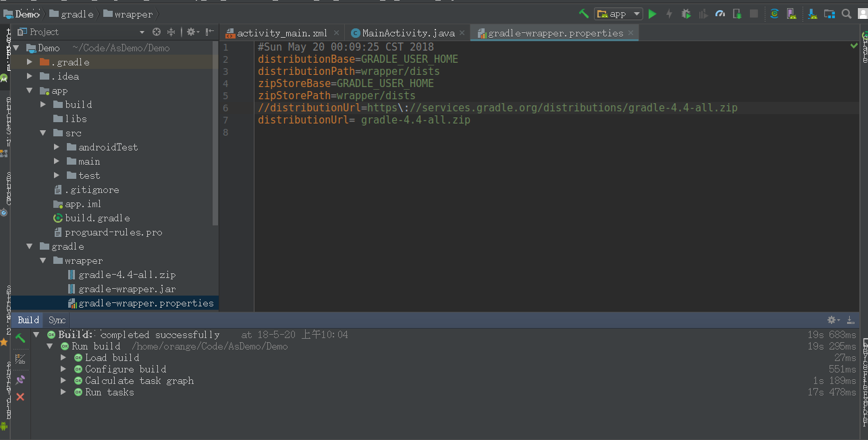Select proguard-rules.pro file
This screenshot has height=440, width=868.
point(107,232)
